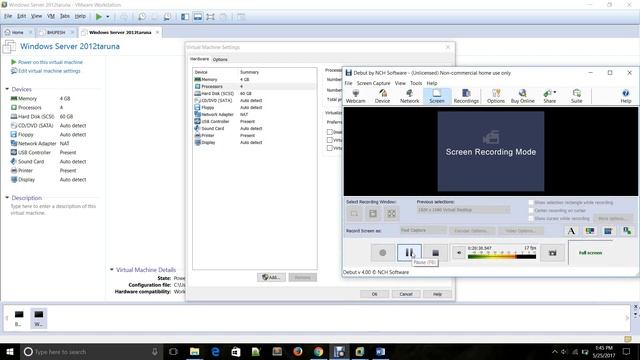Click Video Options button in Debut
The height and width of the screenshot is (360, 640).
point(520,231)
